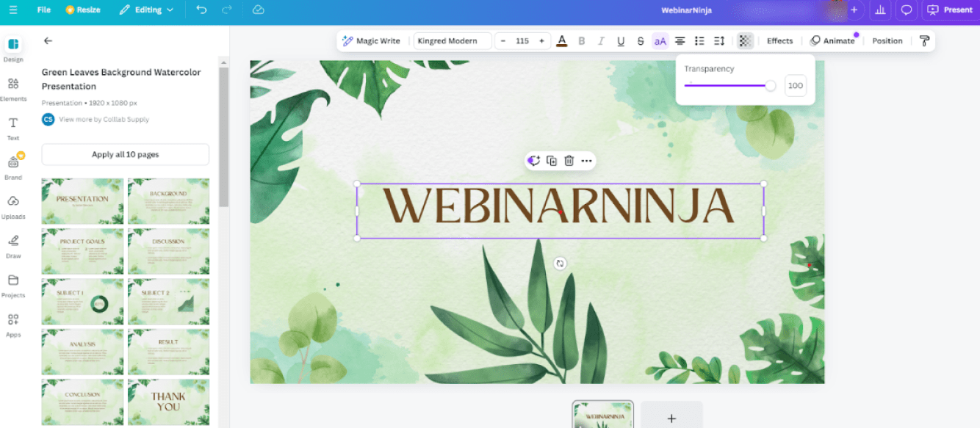Open Magic Write
The width and height of the screenshot is (980, 428).
click(371, 41)
